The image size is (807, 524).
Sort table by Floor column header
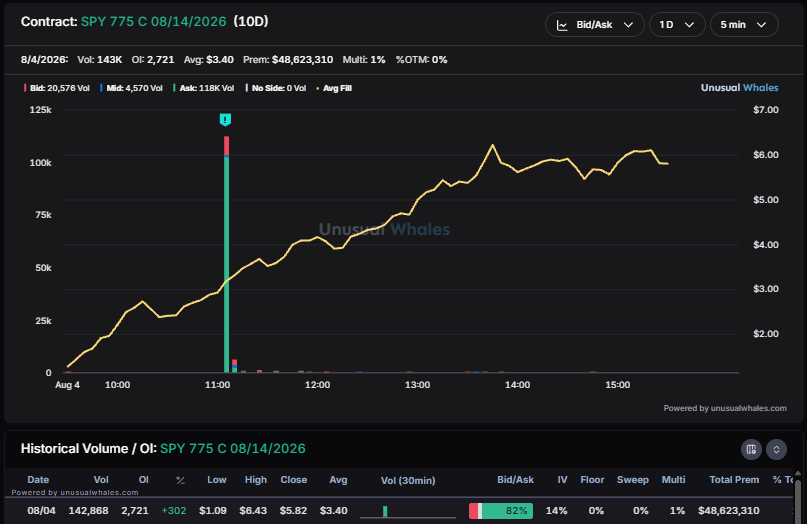click(x=592, y=480)
